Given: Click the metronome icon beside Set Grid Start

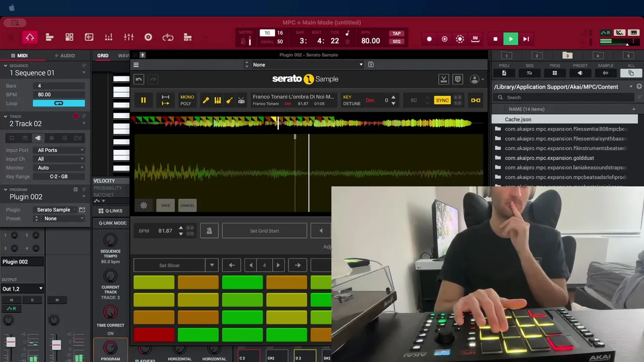Looking at the screenshot, I should (209, 231).
